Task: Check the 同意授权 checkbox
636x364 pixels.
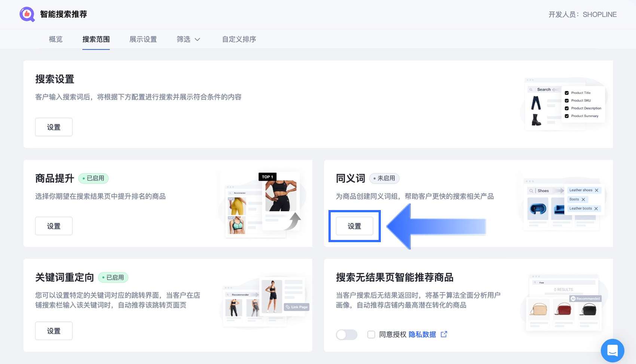Action: pyautogui.click(x=371, y=334)
